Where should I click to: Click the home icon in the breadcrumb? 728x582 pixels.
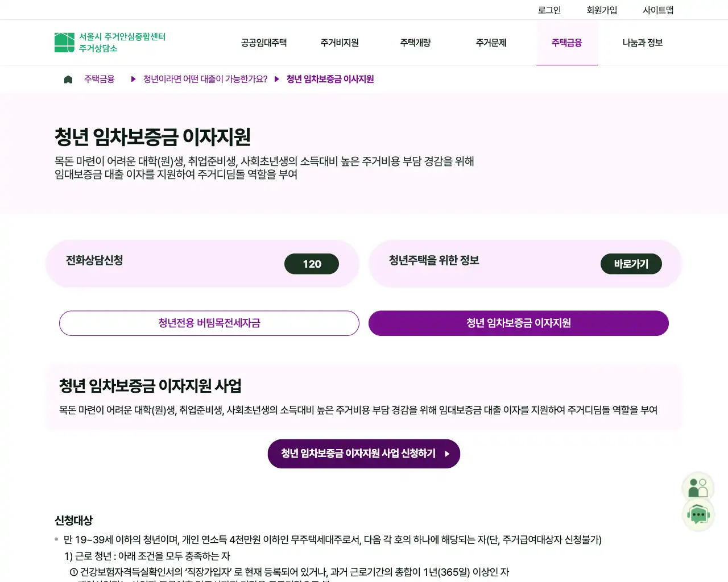pyautogui.click(x=68, y=78)
